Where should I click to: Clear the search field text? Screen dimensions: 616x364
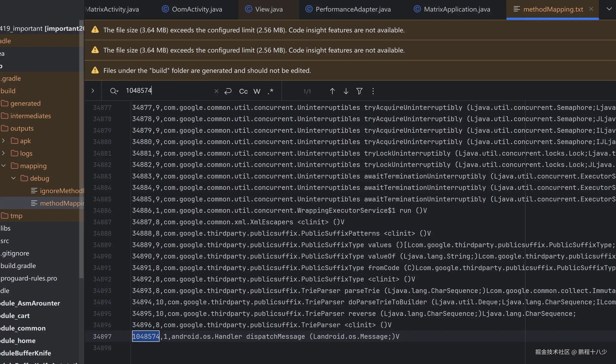pyautogui.click(x=216, y=91)
